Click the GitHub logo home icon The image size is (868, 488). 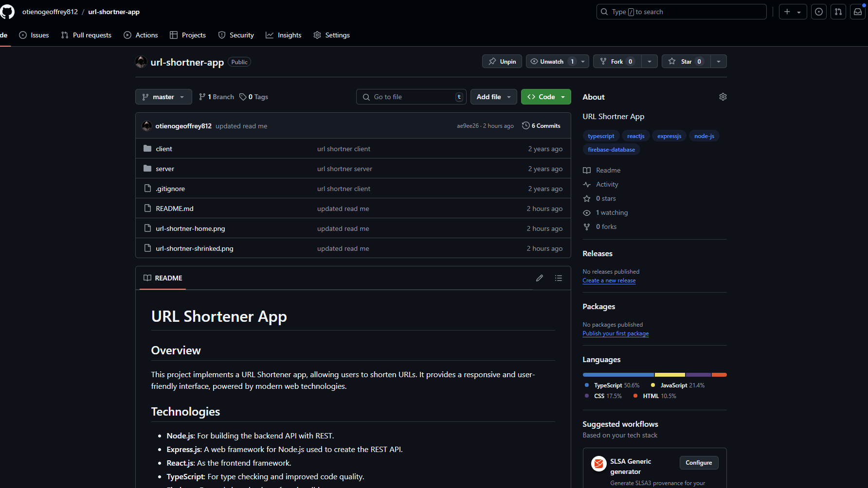point(7,12)
